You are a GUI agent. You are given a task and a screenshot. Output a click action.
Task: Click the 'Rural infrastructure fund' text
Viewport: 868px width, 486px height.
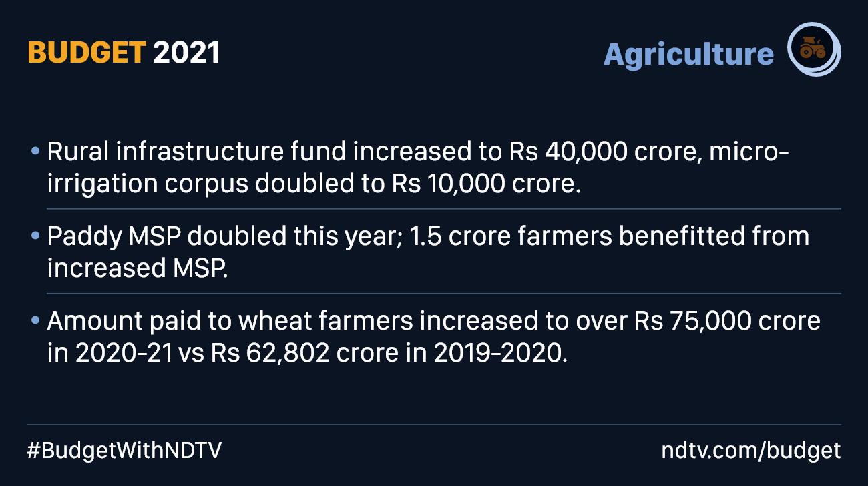point(197,152)
